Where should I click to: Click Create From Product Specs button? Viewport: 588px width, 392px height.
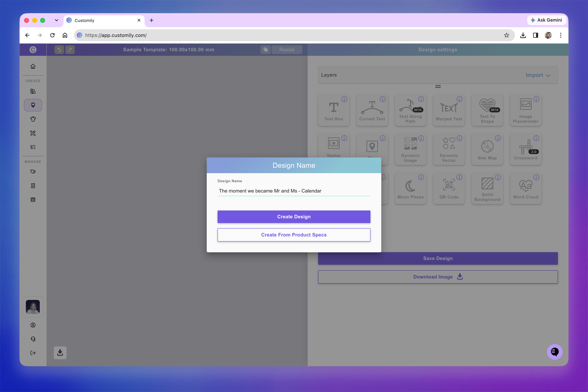pos(294,235)
